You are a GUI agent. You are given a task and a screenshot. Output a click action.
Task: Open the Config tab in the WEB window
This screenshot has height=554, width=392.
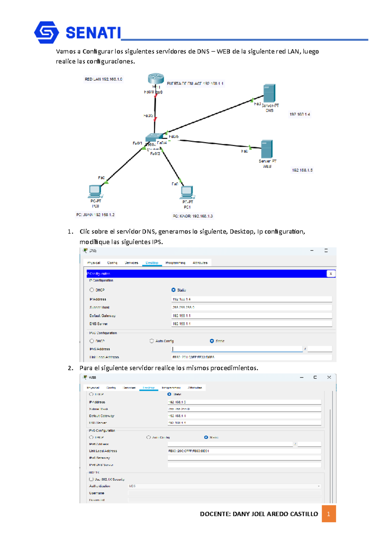tap(111, 388)
